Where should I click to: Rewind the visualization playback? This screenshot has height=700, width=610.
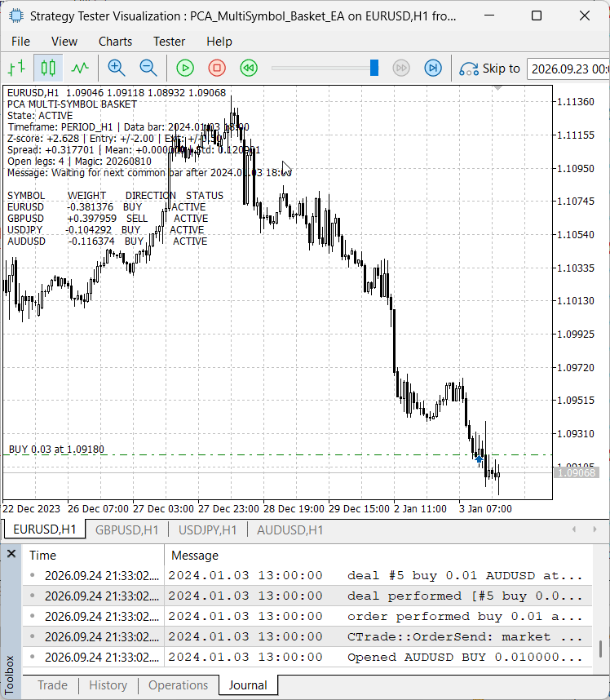pyautogui.click(x=249, y=68)
